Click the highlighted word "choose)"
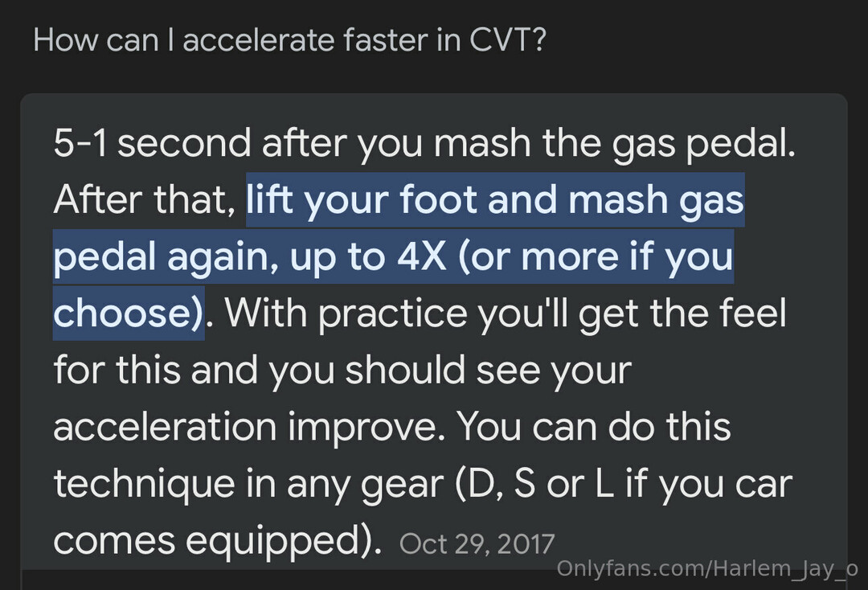This screenshot has width=868, height=590. tap(128, 313)
